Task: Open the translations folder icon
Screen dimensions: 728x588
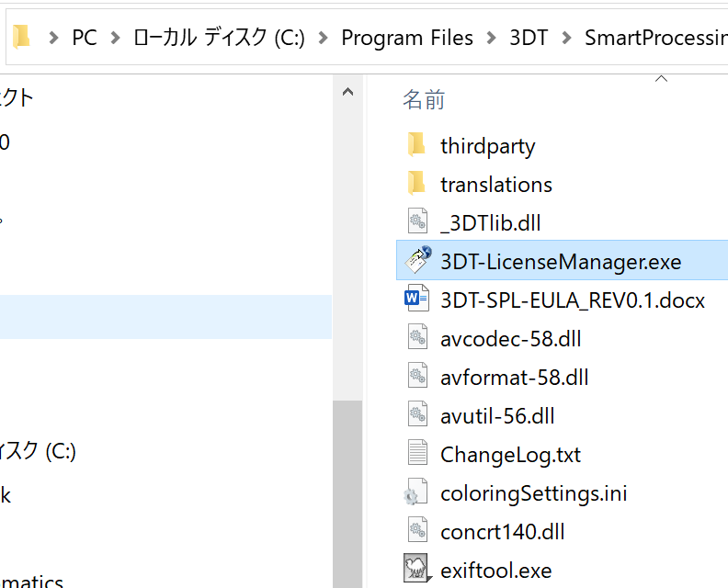Action: [416, 184]
